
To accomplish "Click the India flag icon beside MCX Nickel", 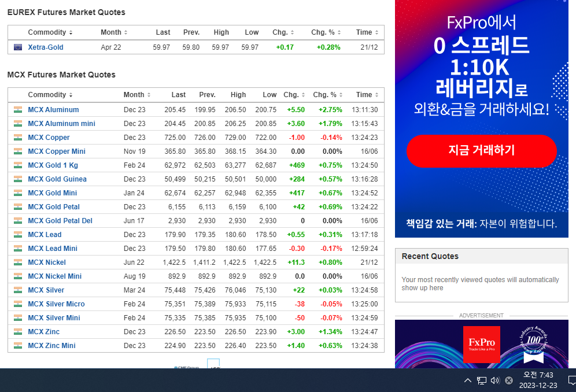I will point(17,262).
